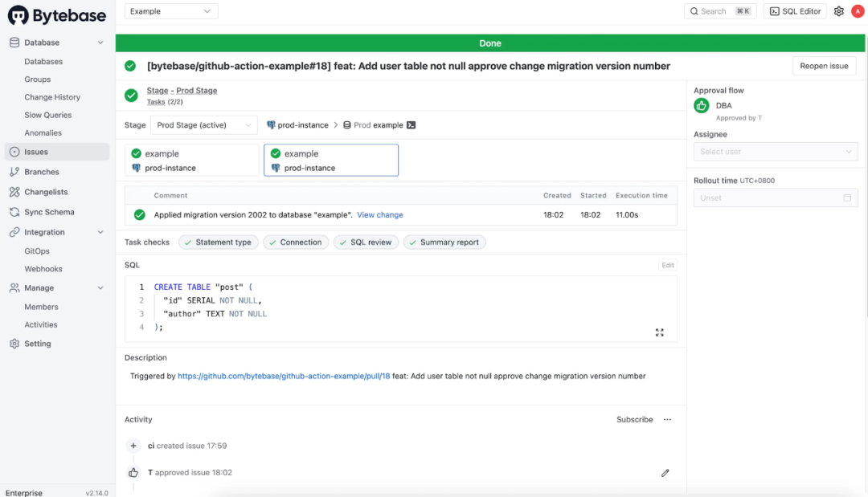
Task: Click the pencil edit icon on approval activity
Action: coord(665,473)
